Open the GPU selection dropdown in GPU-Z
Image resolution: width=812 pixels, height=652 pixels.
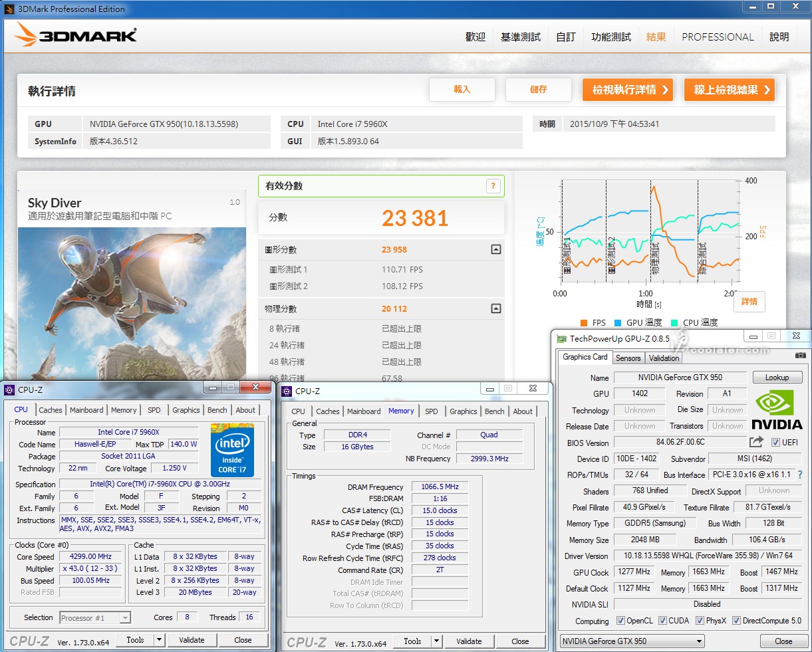pos(632,641)
